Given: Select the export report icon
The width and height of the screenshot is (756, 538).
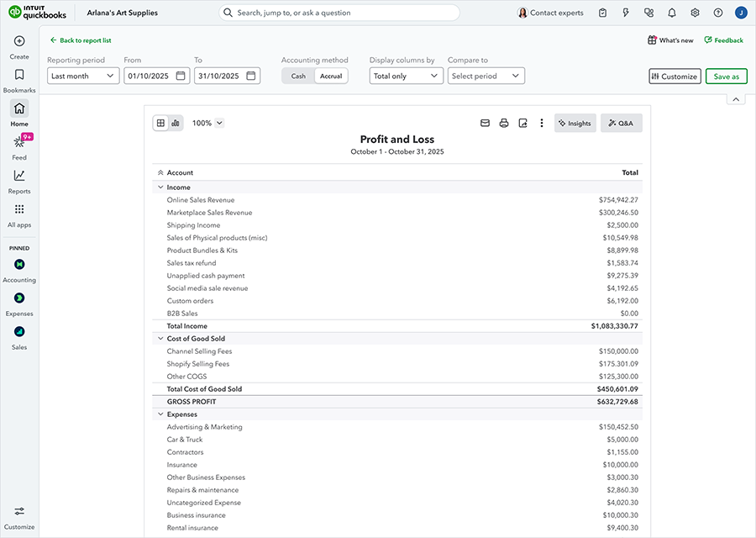Looking at the screenshot, I should 522,123.
